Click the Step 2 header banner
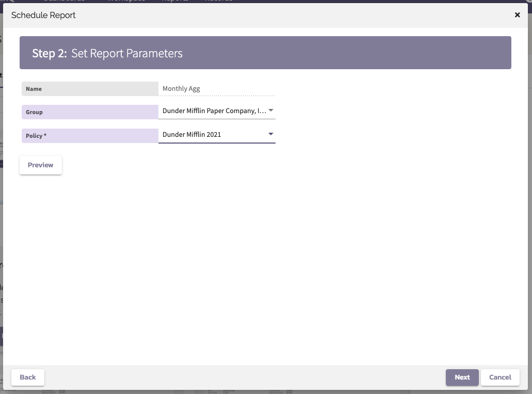The image size is (532, 394). coord(265,52)
